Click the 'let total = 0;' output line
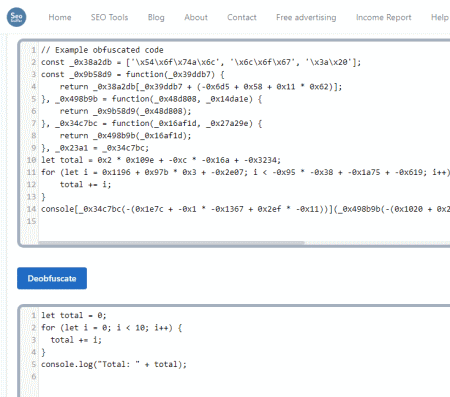 point(74,315)
